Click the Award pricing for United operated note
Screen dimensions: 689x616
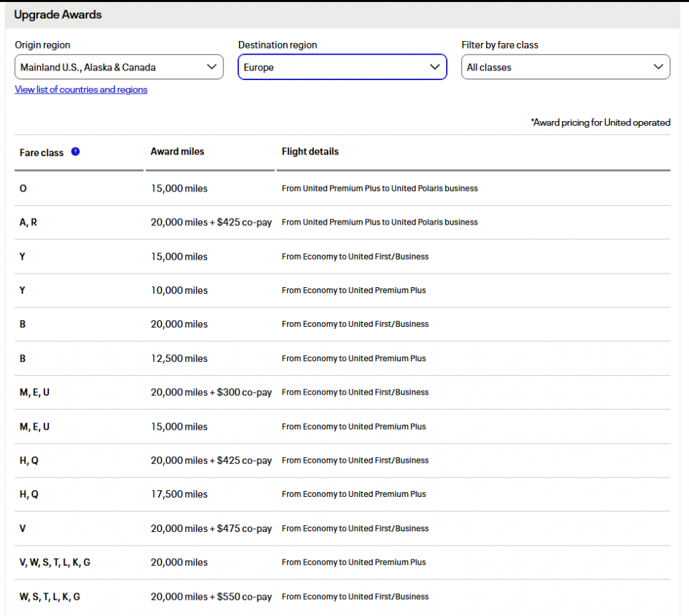600,122
